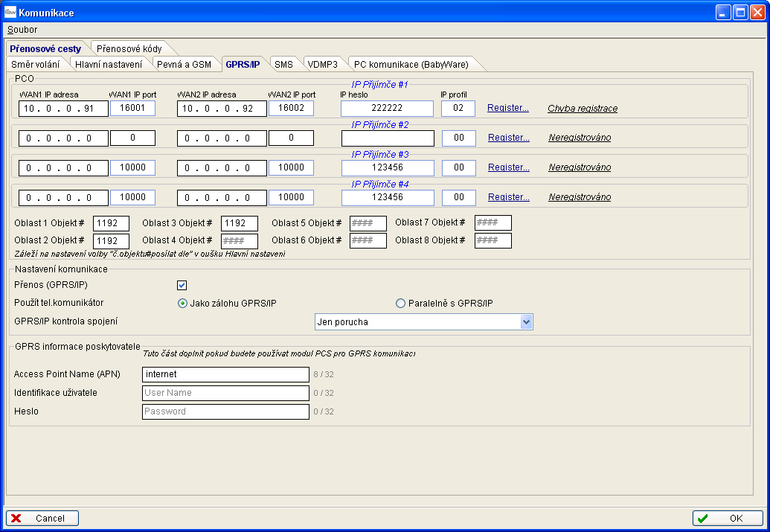Click WAN1 port 10000 of receiver #3
Viewport: 770px width, 532px height.
tap(132, 167)
